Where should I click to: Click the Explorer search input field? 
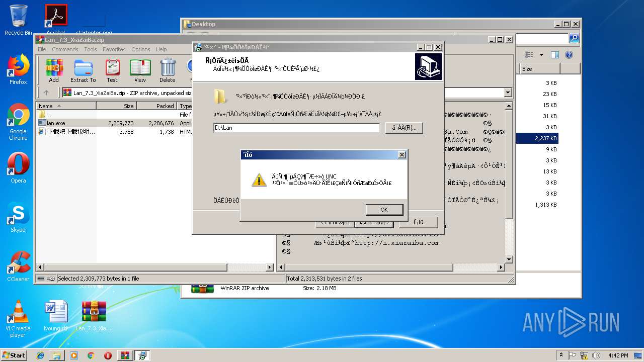pos(542,39)
